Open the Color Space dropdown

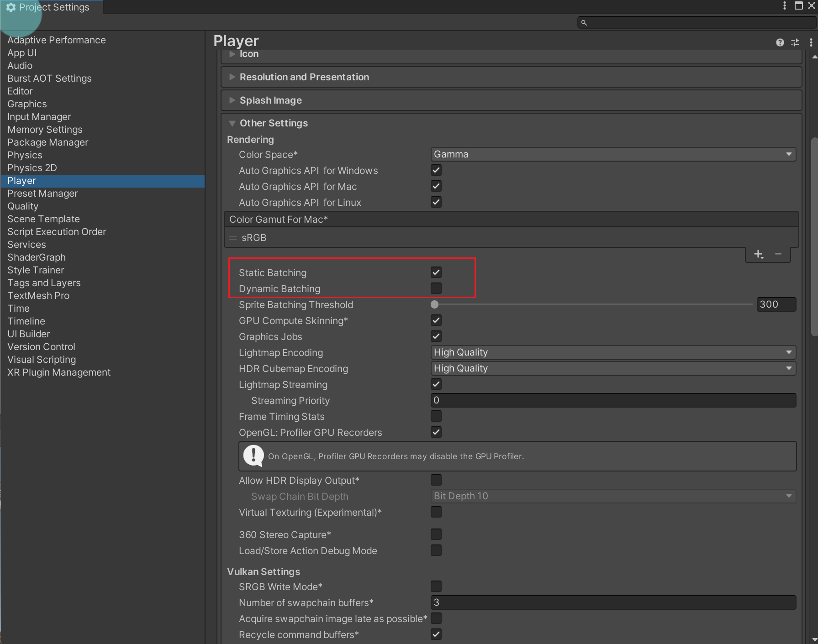point(613,154)
